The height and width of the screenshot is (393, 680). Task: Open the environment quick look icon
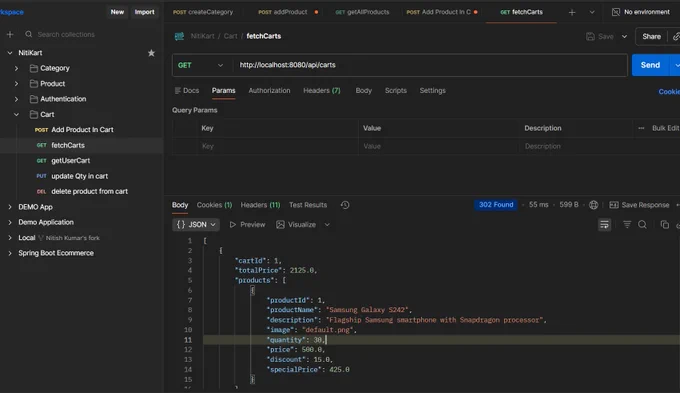coord(615,12)
